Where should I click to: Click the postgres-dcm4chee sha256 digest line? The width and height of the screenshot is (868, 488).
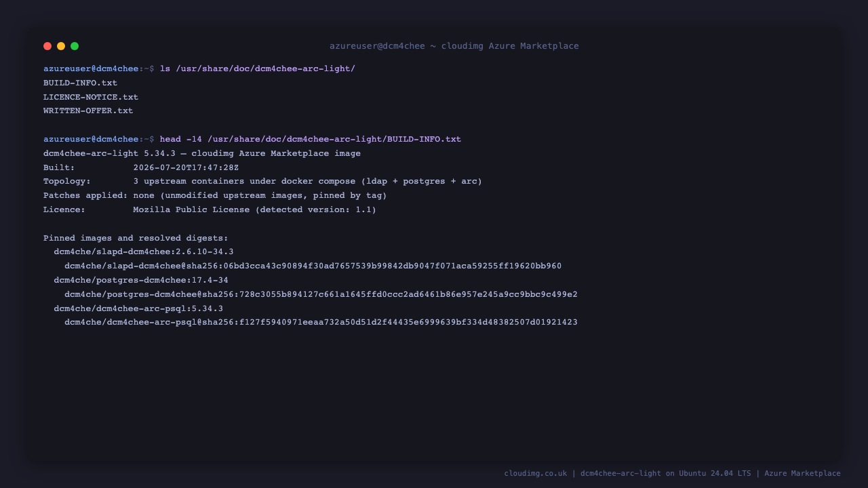[321, 294]
